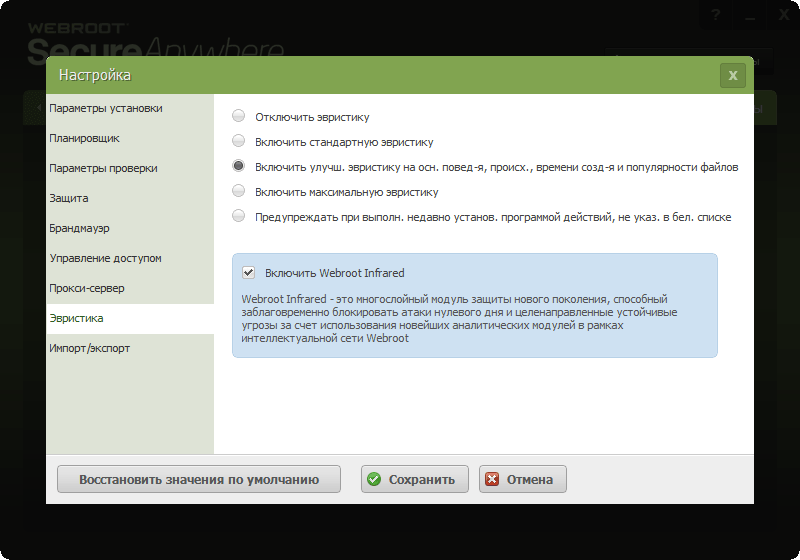Close the 'Настройка' dialog with X
This screenshot has height=560, width=800.
point(733,75)
